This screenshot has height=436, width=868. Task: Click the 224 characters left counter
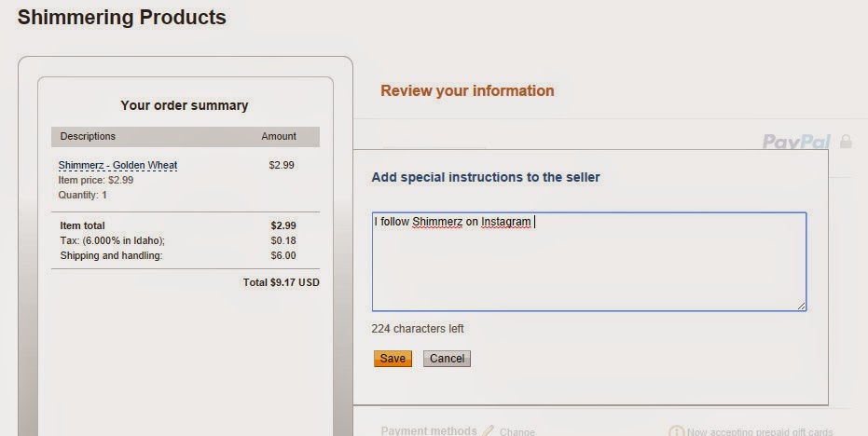418,329
